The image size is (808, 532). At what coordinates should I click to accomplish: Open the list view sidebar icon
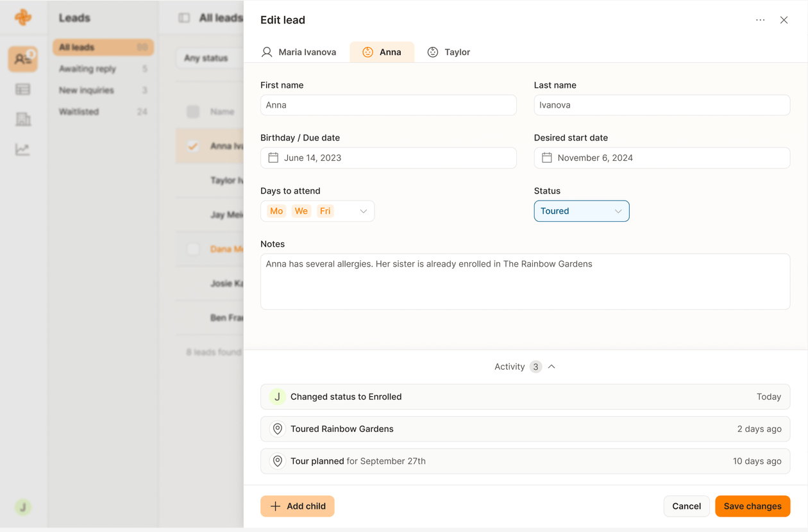coord(22,89)
